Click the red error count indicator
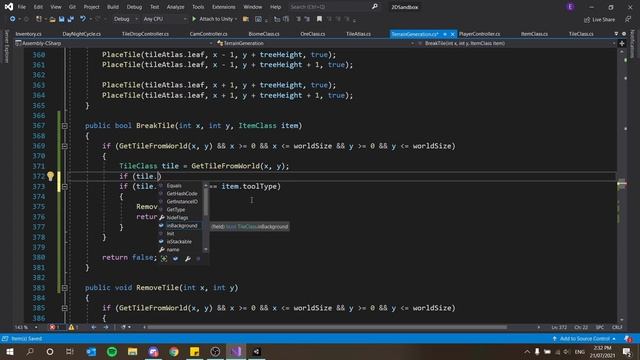Image resolution: width=640 pixels, height=360 pixels. coord(55,327)
